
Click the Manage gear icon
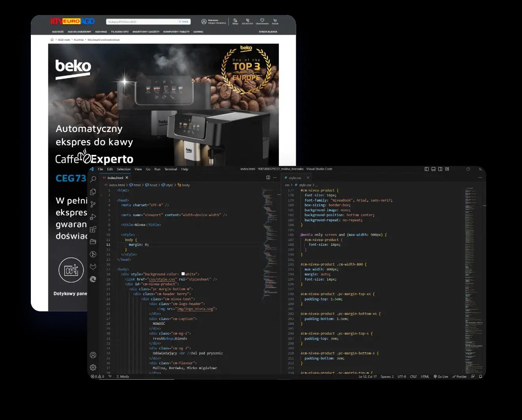pyautogui.click(x=93, y=367)
